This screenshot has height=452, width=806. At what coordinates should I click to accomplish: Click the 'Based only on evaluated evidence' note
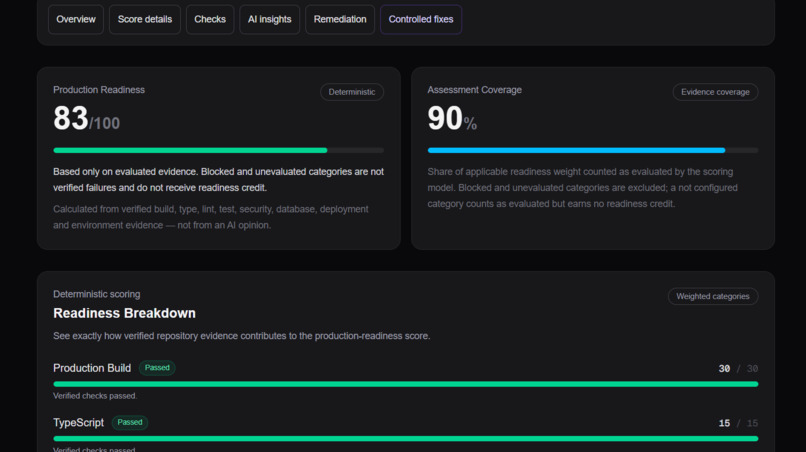tap(218, 179)
